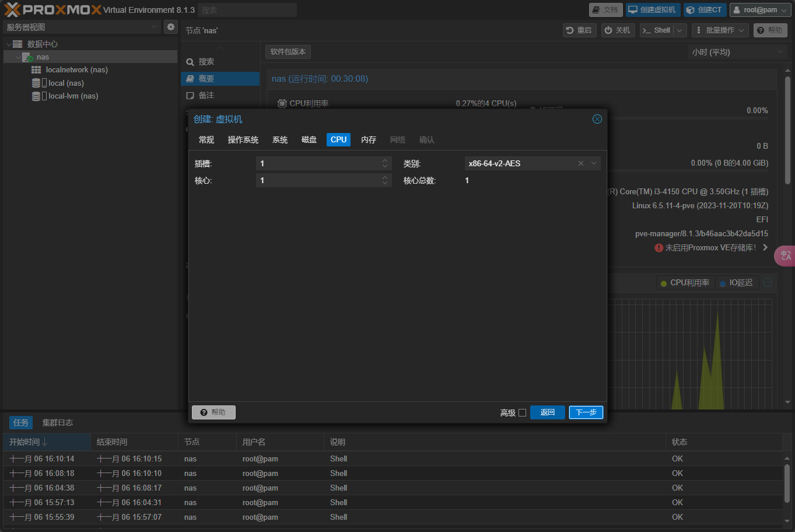
Task: Click the translate floating icon on right edge
Action: [x=785, y=256]
